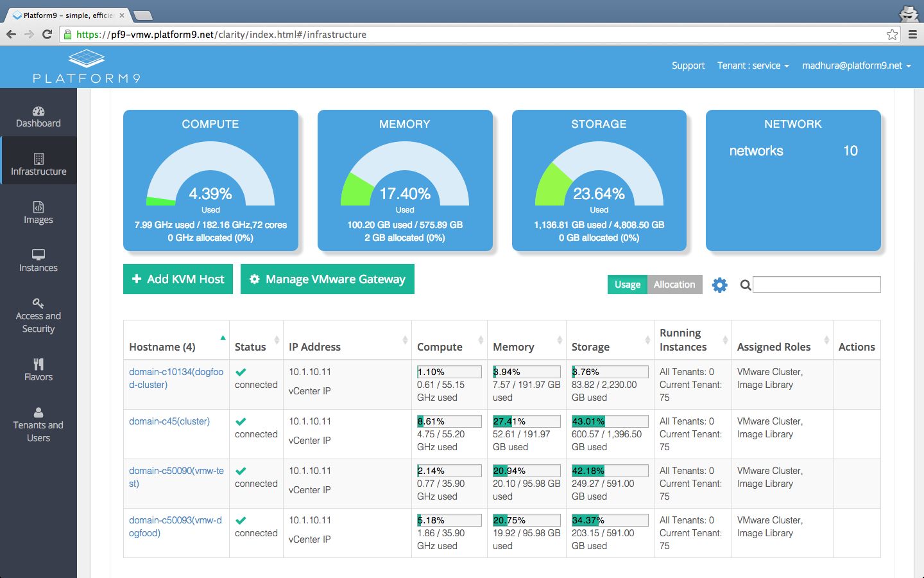
Task: Expand the Tenant: service dropdown
Action: click(x=753, y=66)
